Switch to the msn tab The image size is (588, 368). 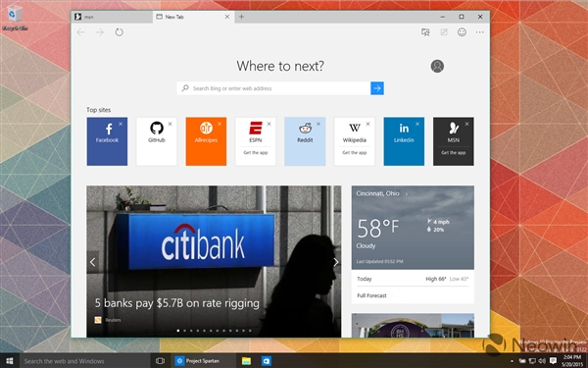tap(112, 17)
